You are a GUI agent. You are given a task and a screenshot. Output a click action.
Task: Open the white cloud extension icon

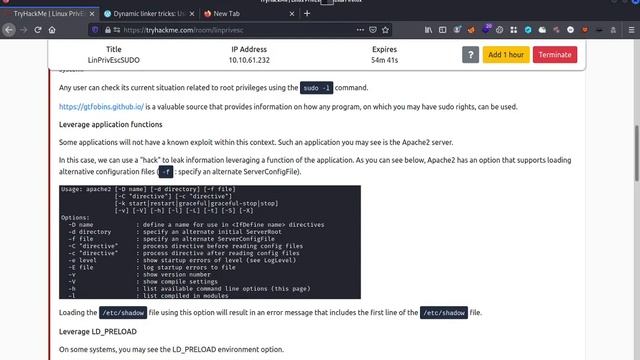pos(542,30)
